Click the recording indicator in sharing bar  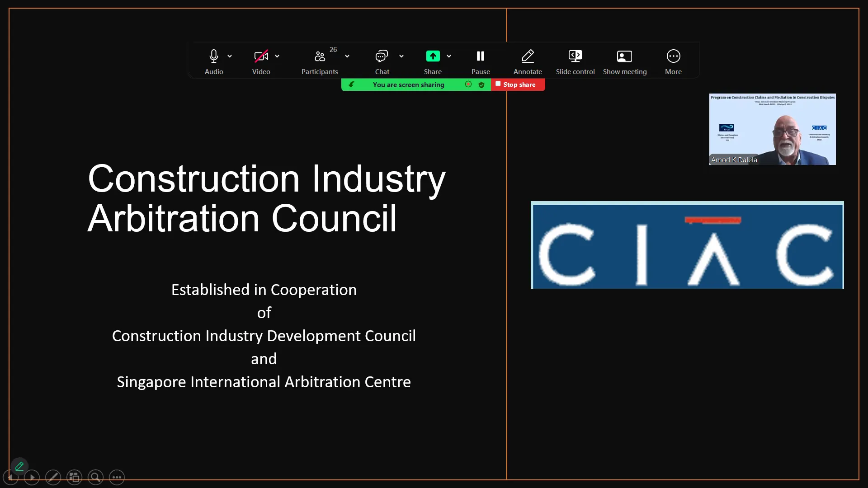[x=468, y=84]
